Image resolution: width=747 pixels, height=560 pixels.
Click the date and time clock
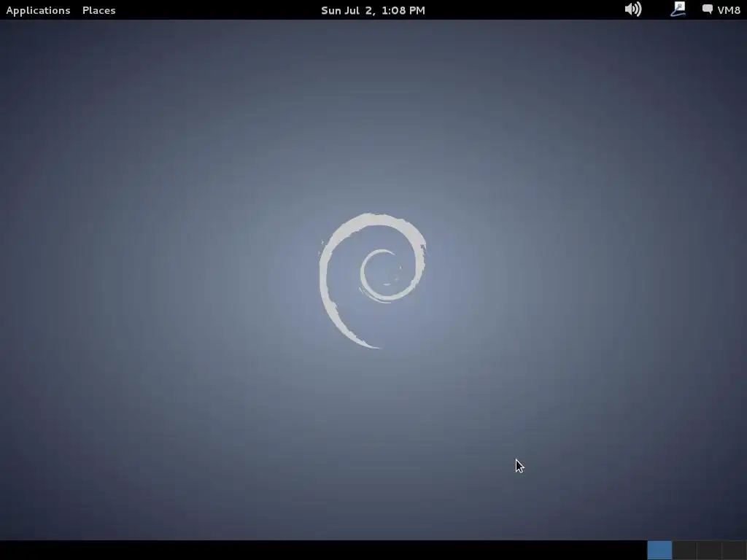click(373, 10)
